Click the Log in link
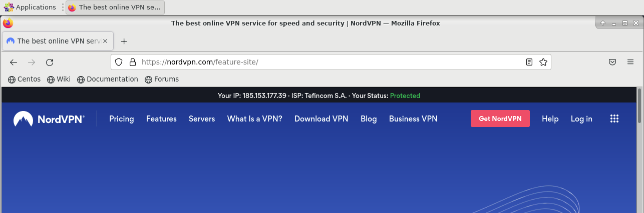Viewport: 644px width, 213px height. pyautogui.click(x=581, y=118)
